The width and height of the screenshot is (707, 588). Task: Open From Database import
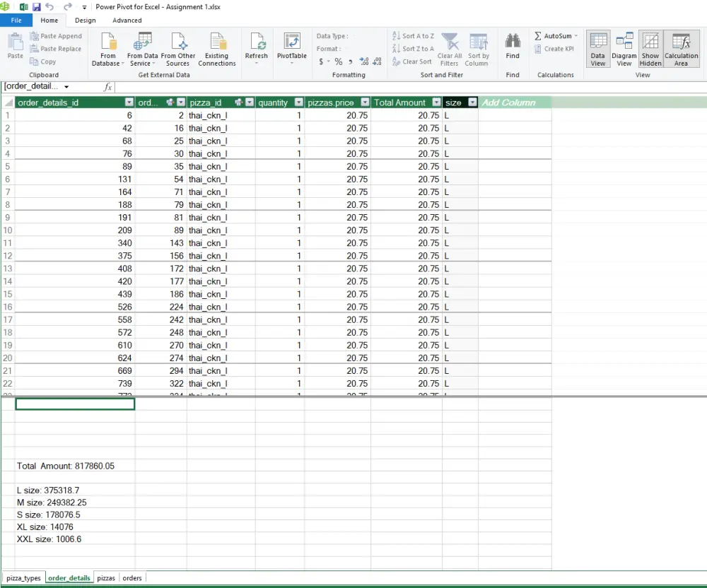click(107, 49)
